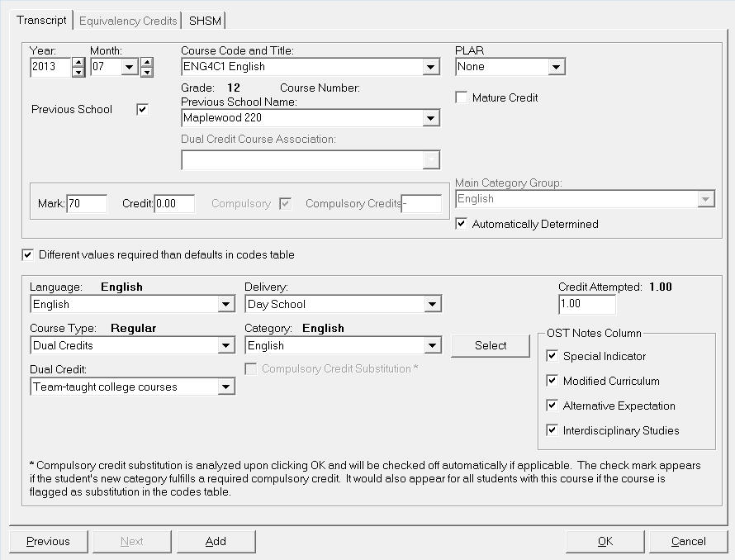Click into the Mark input field
Viewport: 735px width, 560px height.
[x=87, y=203]
